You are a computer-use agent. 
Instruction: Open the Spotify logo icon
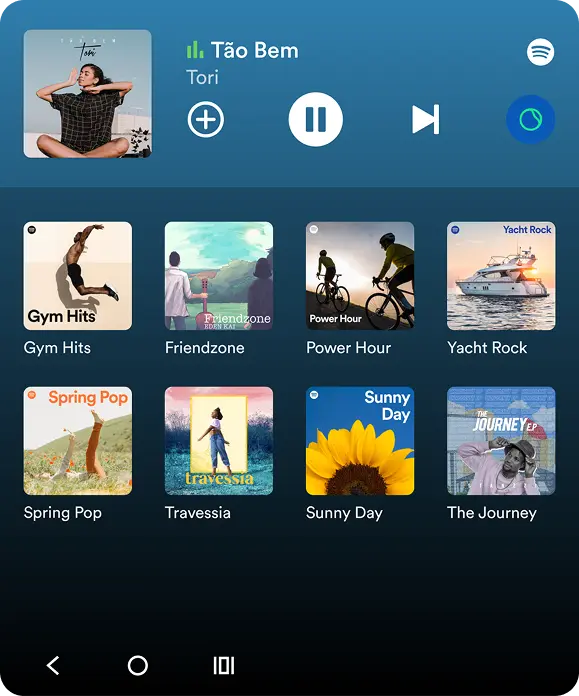tap(540, 52)
